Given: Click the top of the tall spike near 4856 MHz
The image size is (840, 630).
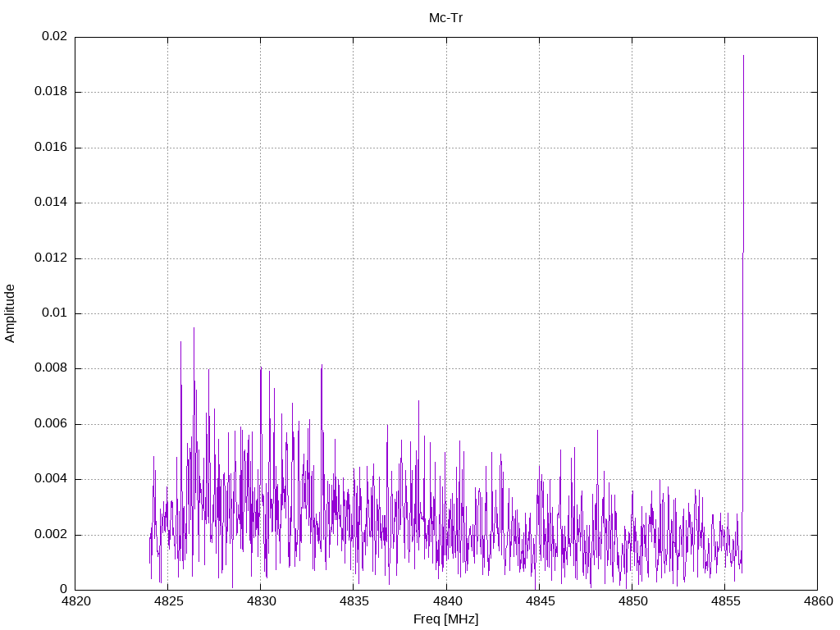Looking at the screenshot, I should [x=743, y=56].
